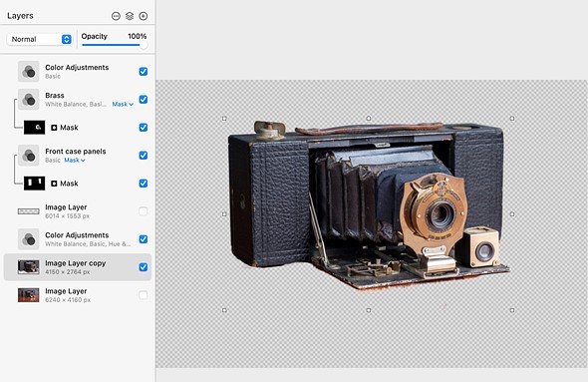Open the Layers panel more options icon
588x382 pixels.
[116, 16]
